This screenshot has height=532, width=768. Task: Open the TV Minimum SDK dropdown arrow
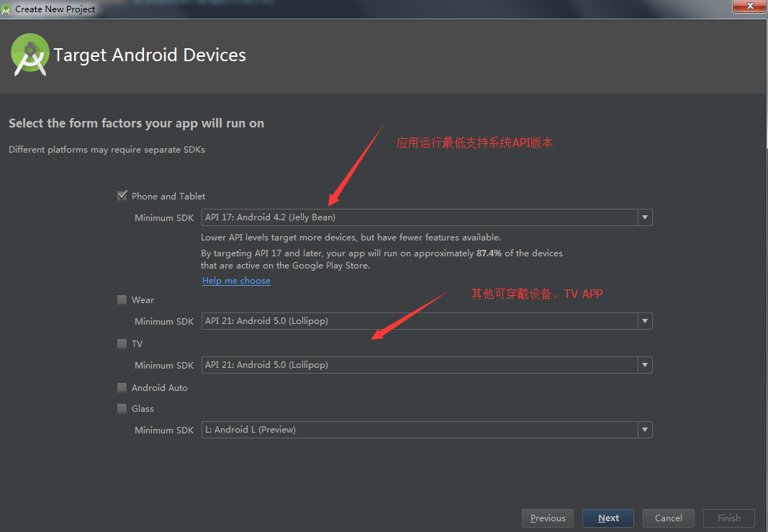pyautogui.click(x=644, y=365)
